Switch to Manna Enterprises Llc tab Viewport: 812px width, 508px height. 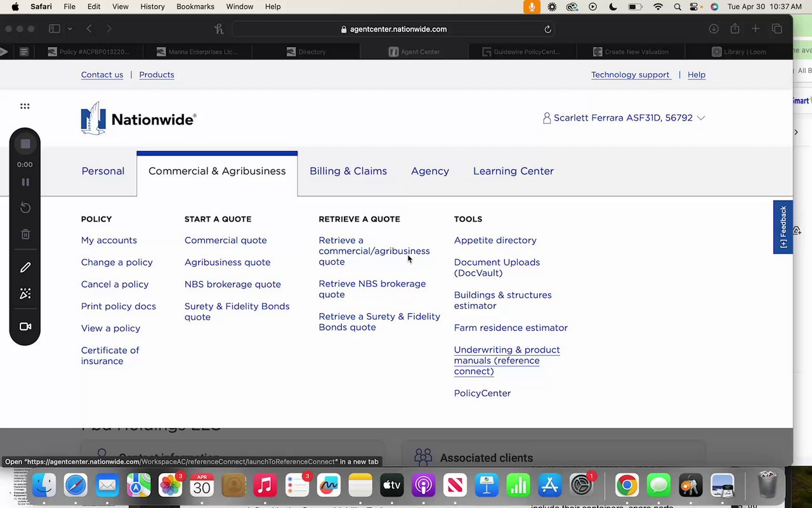[x=197, y=52]
